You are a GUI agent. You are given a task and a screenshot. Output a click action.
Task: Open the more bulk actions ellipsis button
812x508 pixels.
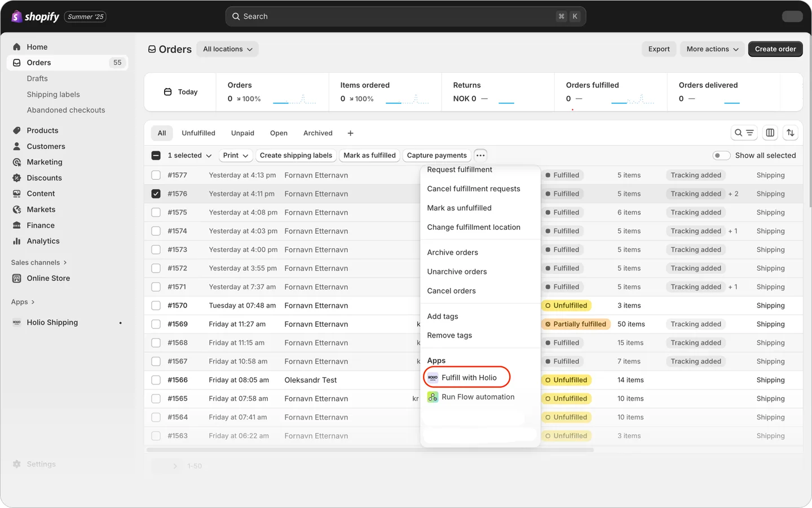[480, 155]
